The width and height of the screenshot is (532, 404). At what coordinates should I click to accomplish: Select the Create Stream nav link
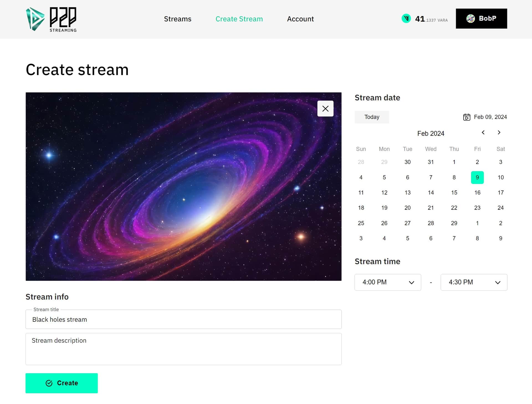coord(239,19)
